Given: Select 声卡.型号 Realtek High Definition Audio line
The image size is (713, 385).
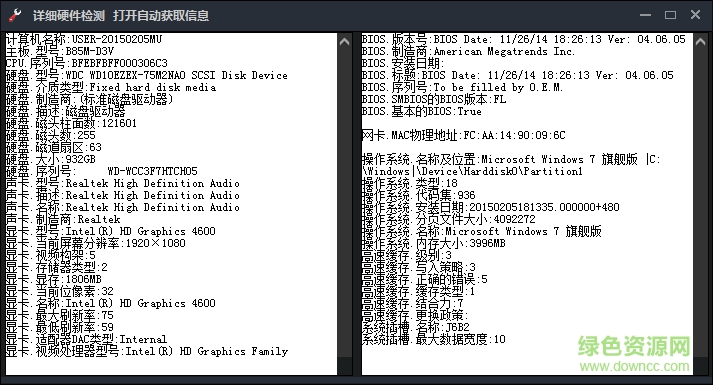Looking at the screenshot, I should tap(122, 183).
